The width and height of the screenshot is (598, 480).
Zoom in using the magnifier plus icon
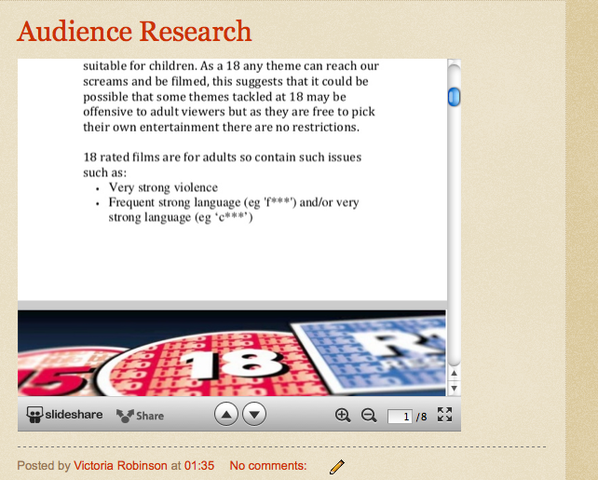[342, 415]
